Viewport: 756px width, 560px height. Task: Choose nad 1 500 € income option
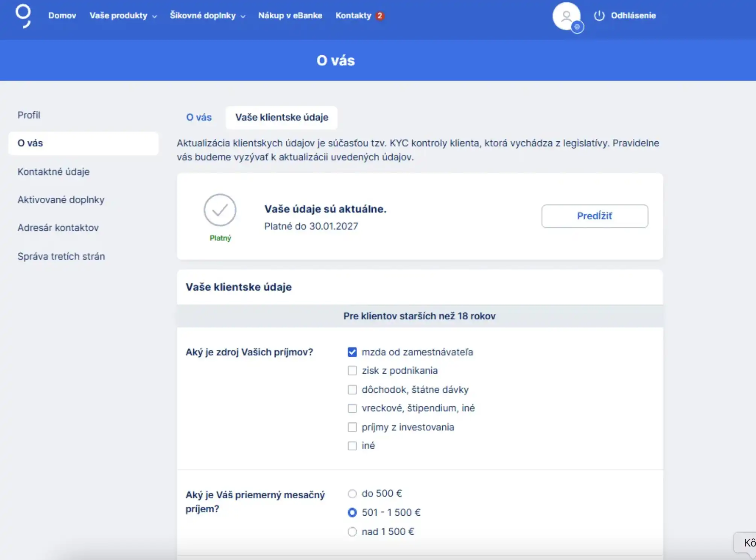(352, 532)
